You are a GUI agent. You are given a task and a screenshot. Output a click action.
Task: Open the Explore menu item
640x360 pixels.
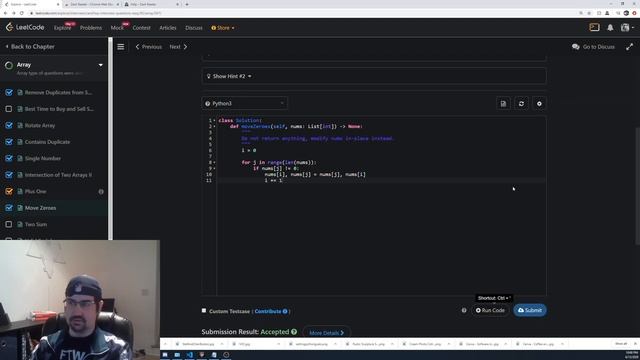pyautogui.click(x=62, y=28)
